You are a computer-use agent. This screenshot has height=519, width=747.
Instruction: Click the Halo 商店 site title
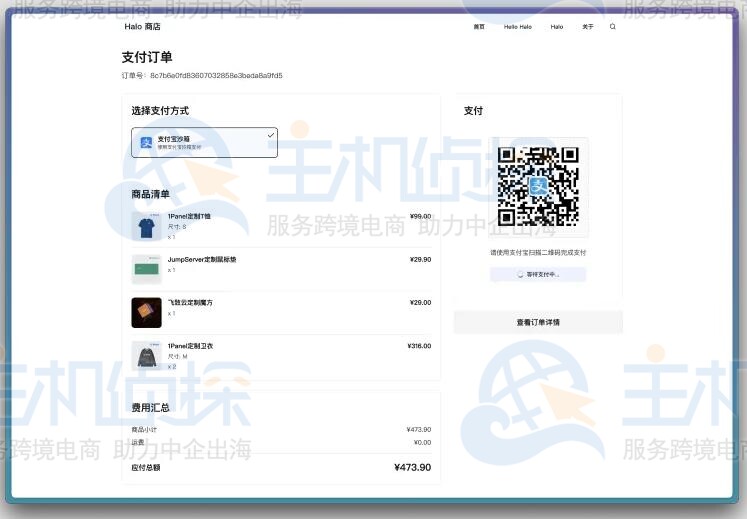(x=142, y=27)
